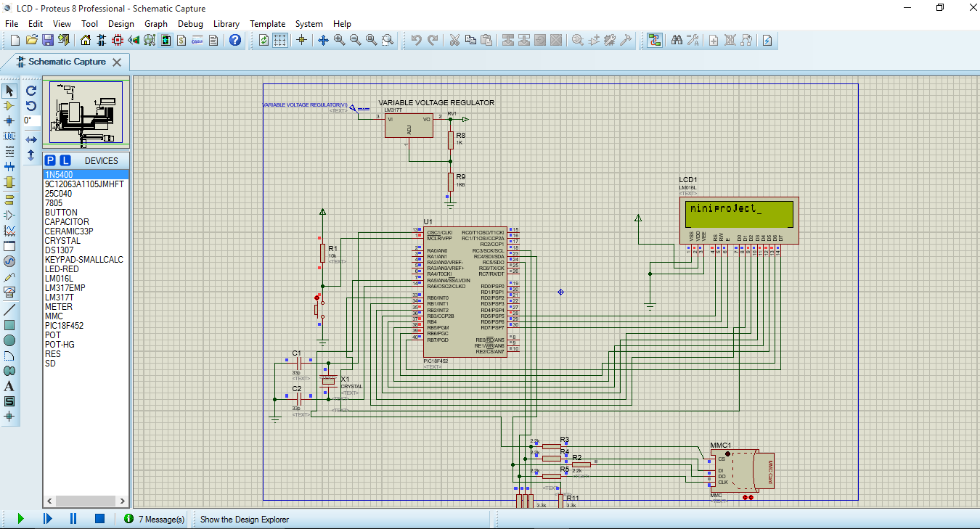Screen dimensions: 980x529
Task: Click the New Sheet icon
Action: click(x=714, y=40)
